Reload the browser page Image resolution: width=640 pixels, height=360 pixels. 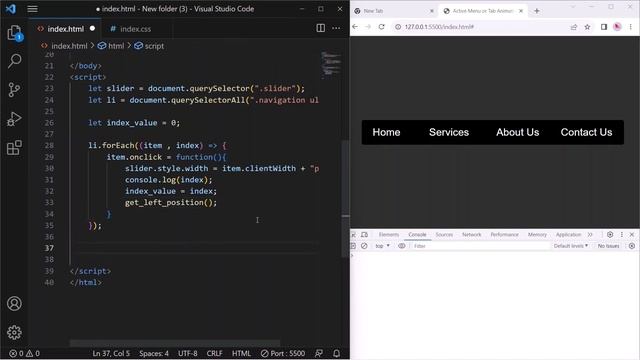pos(381,27)
